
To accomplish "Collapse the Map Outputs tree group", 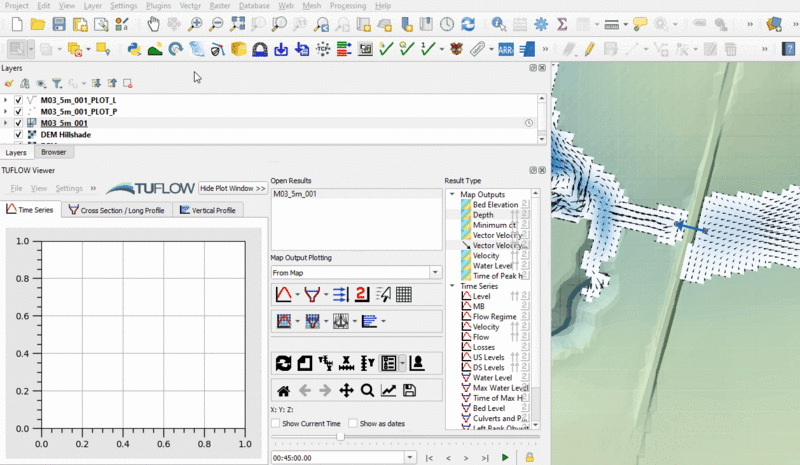I will 451,194.
